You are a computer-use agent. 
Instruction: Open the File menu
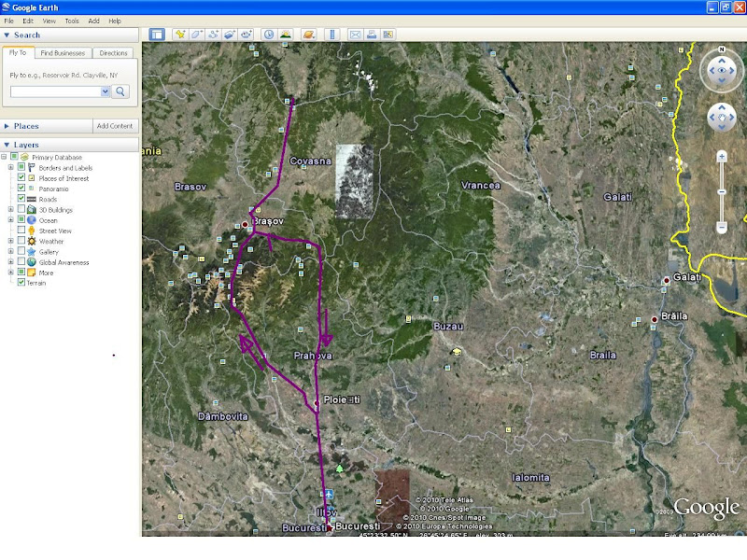(x=9, y=21)
